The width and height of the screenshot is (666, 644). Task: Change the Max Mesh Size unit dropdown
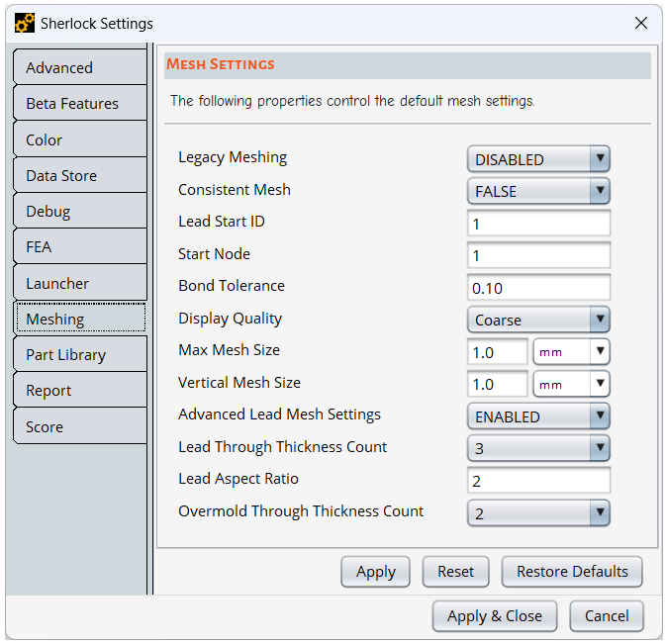pyautogui.click(x=571, y=352)
